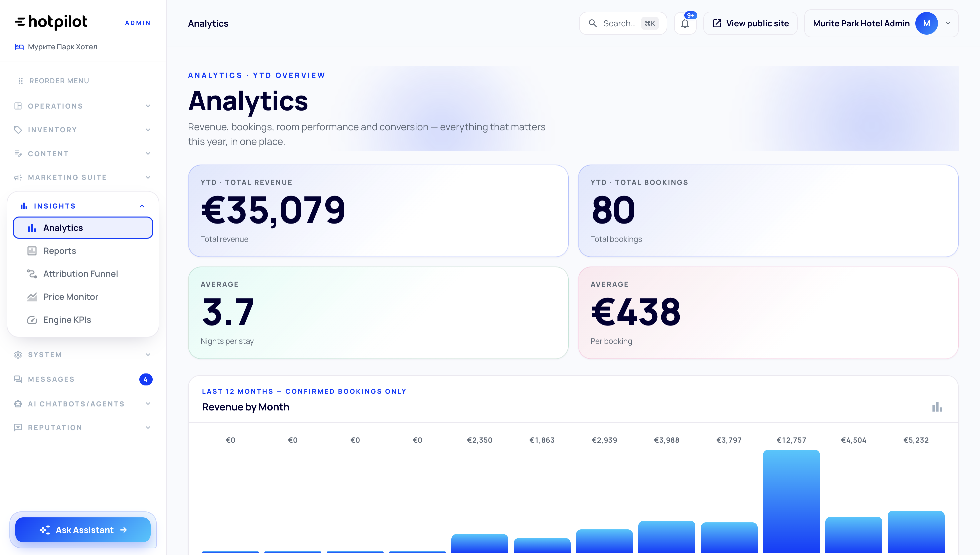
Task: Click the Inventory tag icon
Action: pos(18,130)
